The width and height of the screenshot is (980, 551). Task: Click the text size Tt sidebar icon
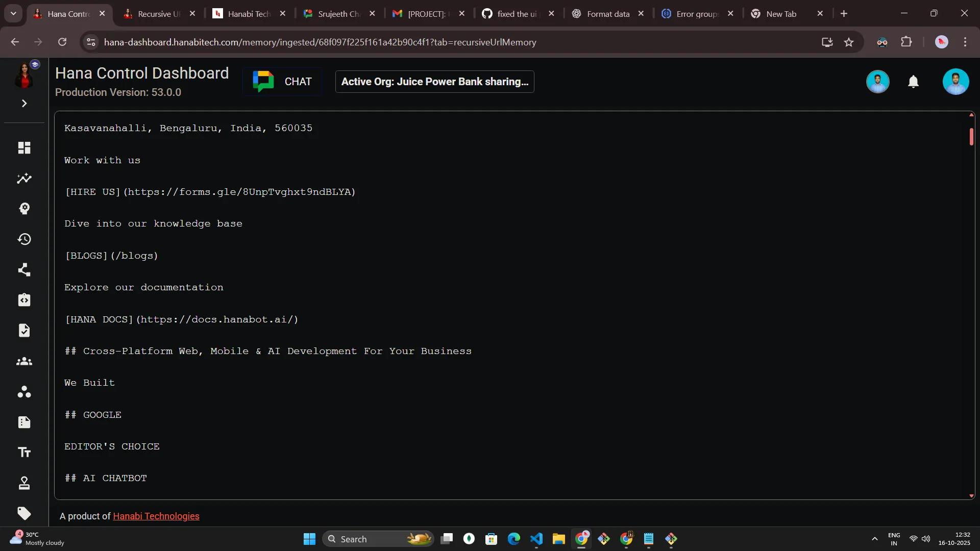pos(24,453)
